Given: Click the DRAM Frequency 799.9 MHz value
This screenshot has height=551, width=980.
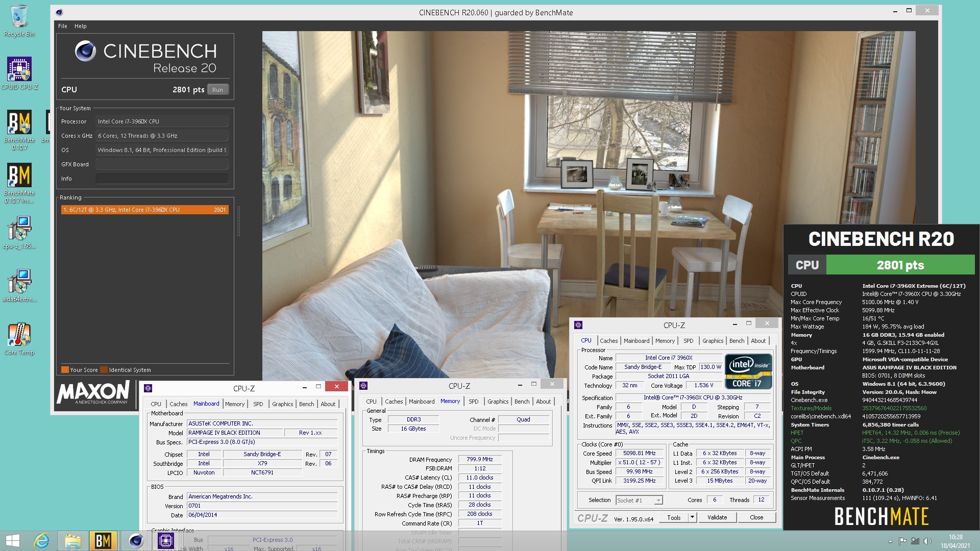Looking at the screenshot, I should (x=480, y=459).
